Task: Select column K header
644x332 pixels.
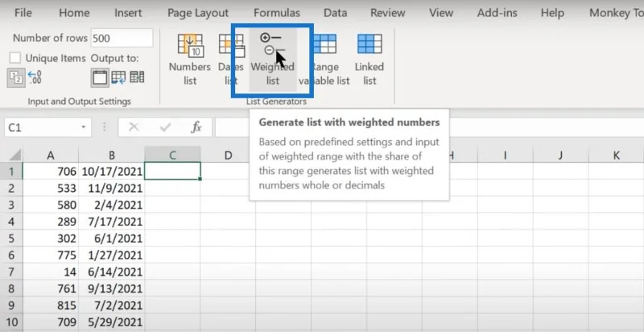Action: pyautogui.click(x=616, y=156)
